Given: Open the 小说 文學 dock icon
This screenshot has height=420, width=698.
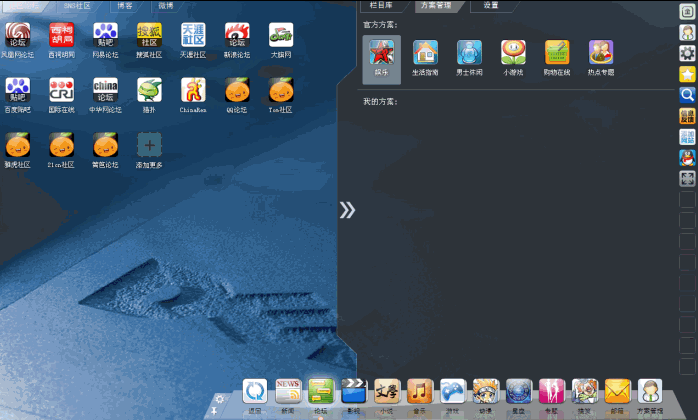Looking at the screenshot, I should pyautogui.click(x=387, y=391).
